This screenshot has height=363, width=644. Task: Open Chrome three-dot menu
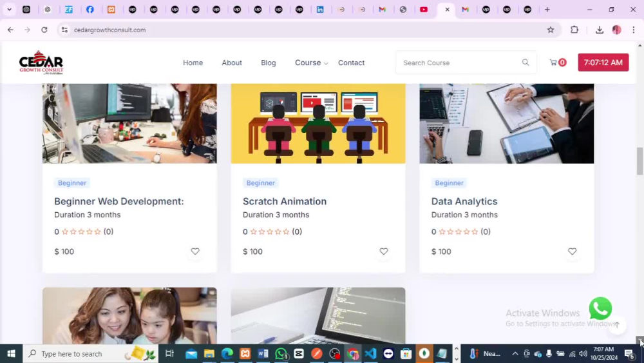click(x=634, y=30)
